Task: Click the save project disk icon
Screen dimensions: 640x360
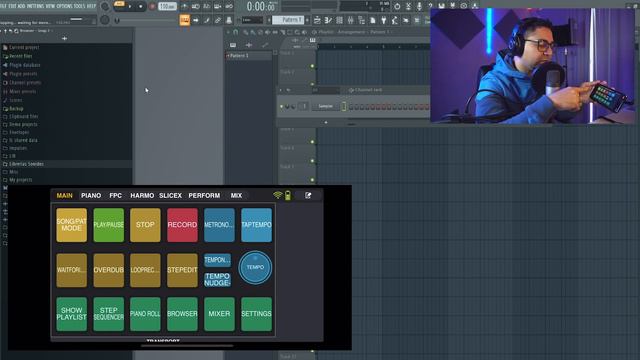Action: (441, 6)
